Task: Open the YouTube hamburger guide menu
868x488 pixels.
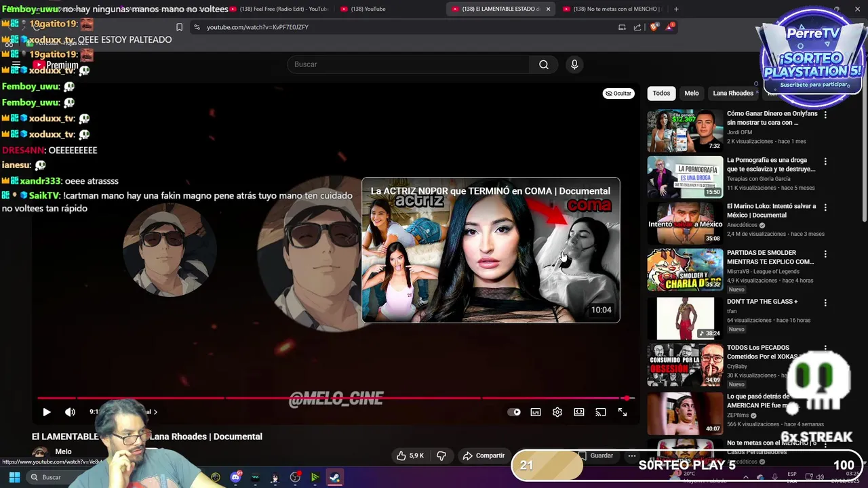Action: point(16,65)
